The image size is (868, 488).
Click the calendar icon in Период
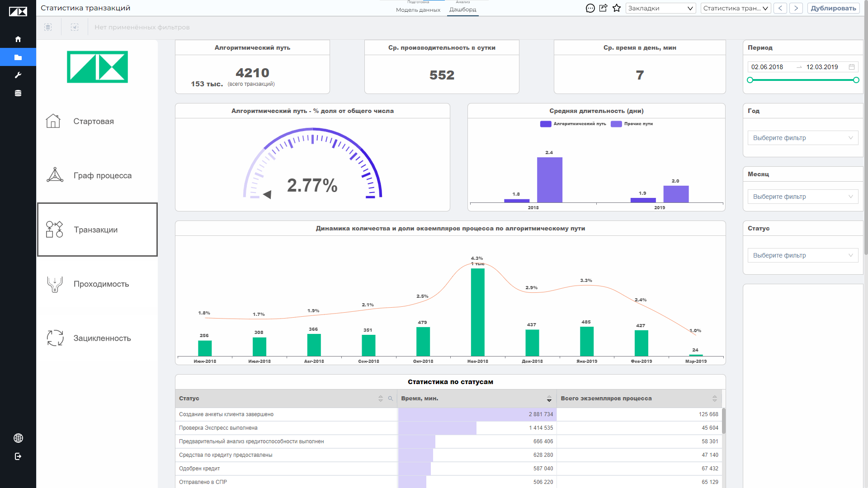(x=852, y=67)
